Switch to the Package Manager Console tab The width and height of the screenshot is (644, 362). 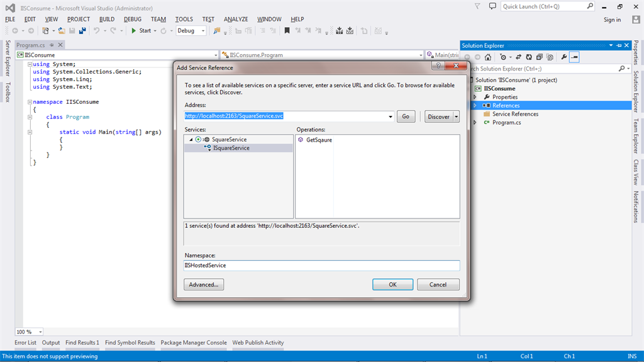(x=194, y=342)
